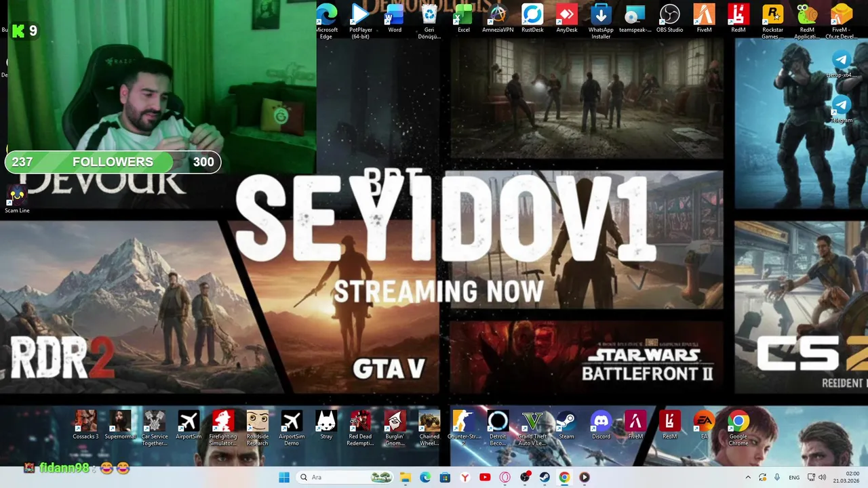Launch Grand Theft Auto V Legacy shortcut
This screenshot has width=868, height=488.
pyautogui.click(x=532, y=428)
